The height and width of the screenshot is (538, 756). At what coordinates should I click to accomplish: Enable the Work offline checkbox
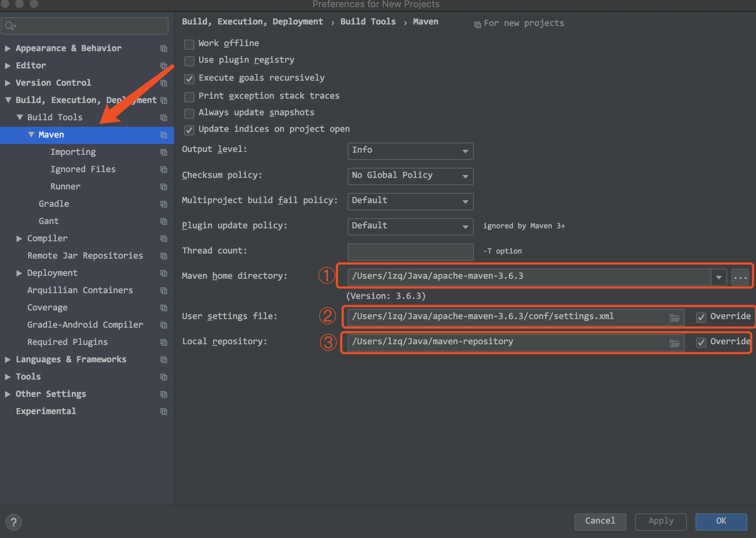[x=189, y=44]
